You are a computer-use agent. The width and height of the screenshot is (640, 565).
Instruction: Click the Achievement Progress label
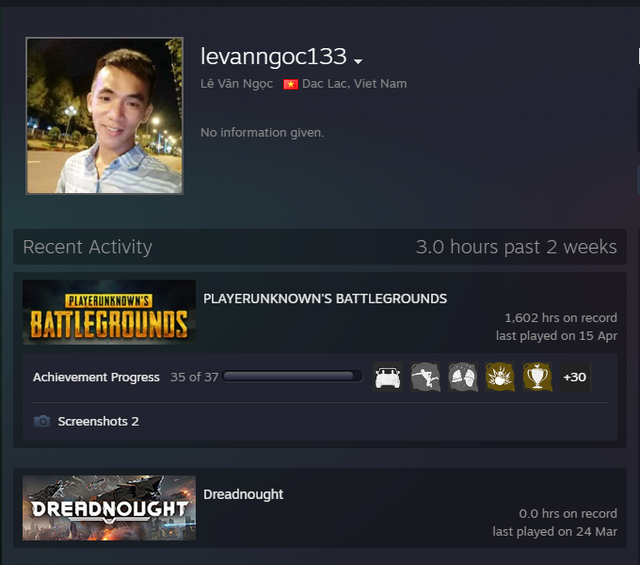point(96,377)
